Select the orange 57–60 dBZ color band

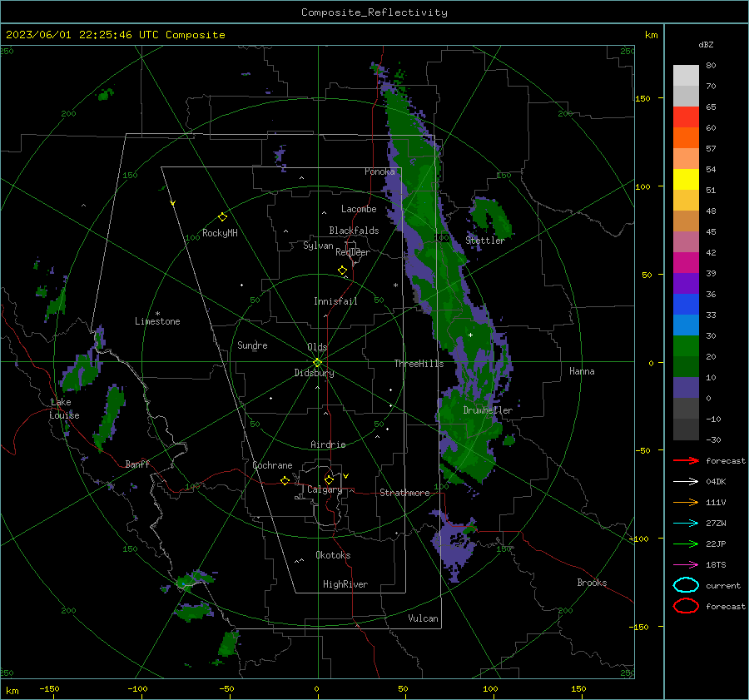click(x=686, y=137)
